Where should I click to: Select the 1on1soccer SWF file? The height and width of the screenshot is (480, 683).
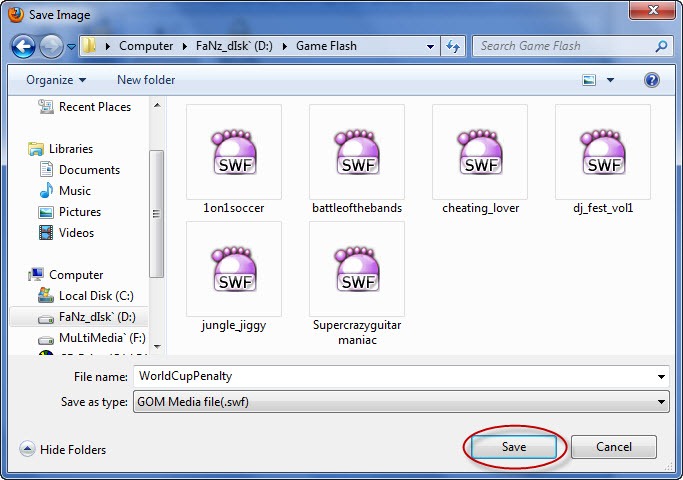pyautogui.click(x=234, y=159)
